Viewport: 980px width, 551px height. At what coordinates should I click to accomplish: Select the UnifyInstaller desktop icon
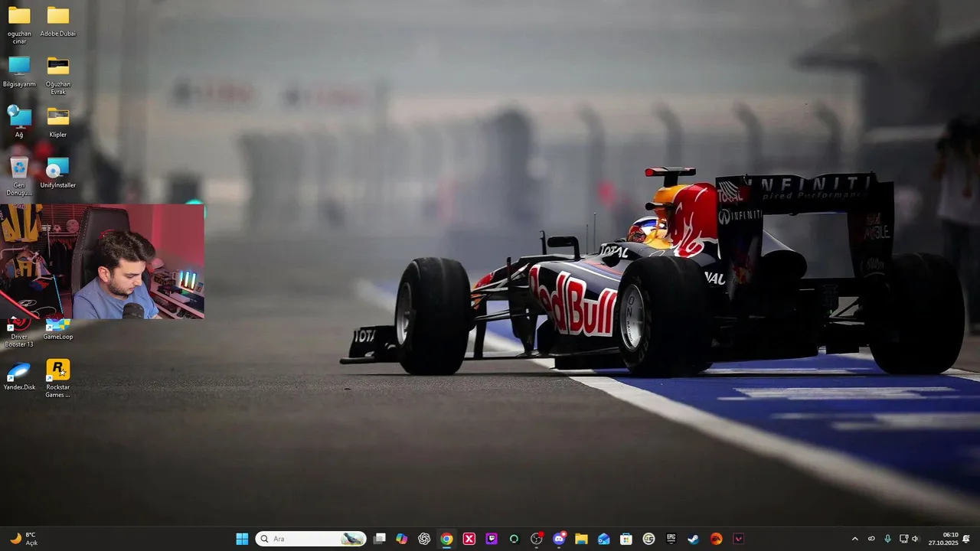click(58, 173)
